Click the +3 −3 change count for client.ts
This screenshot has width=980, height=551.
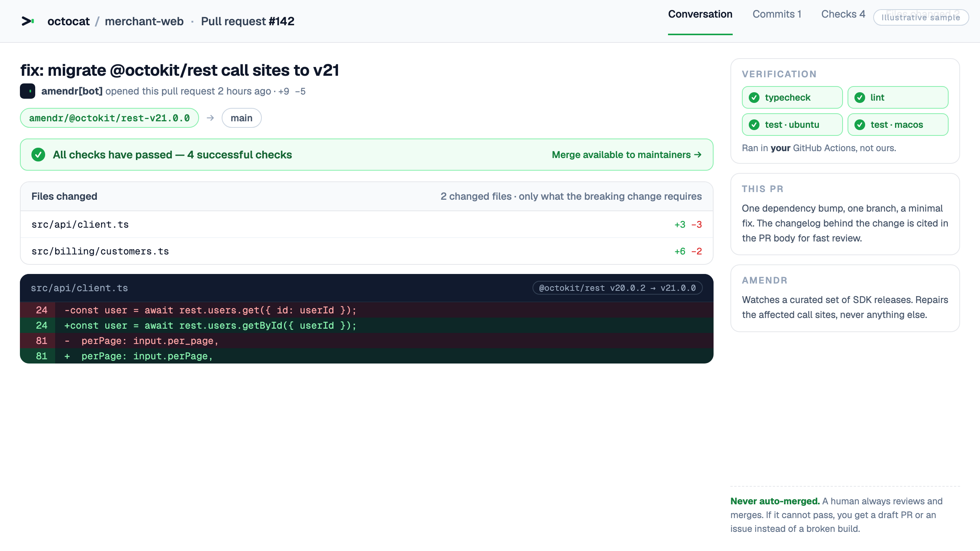pos(688,225)
